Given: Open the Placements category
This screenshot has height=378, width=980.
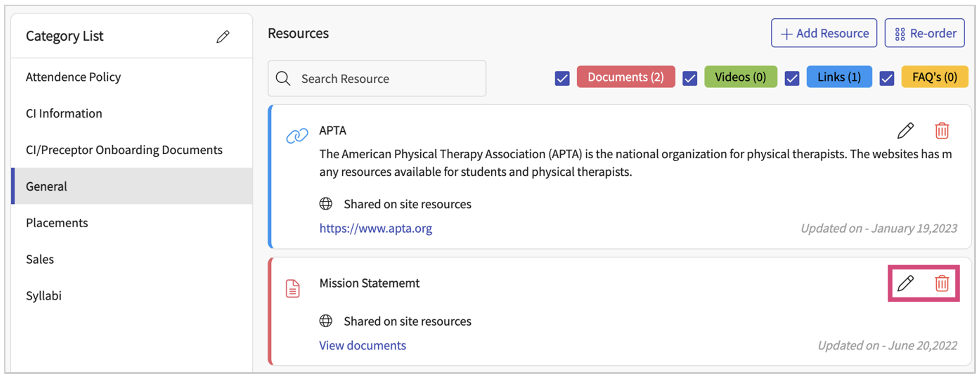Looking at the screenshot, I should (57, 223).
